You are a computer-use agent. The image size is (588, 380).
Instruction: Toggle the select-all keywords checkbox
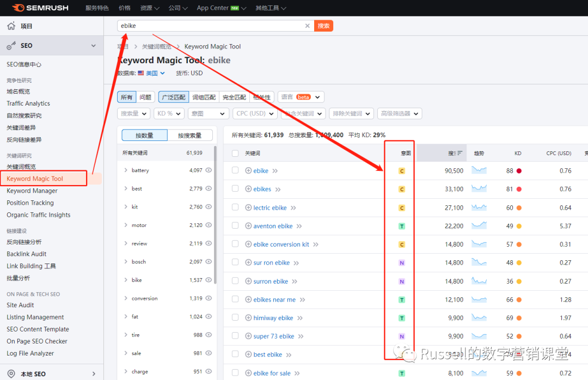click(x=235, y=153)
